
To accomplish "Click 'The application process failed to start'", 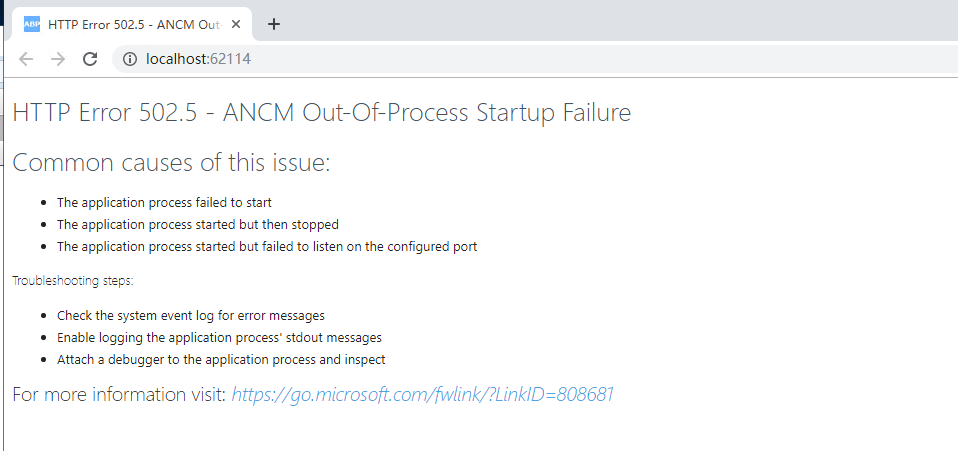I will 164,202.
